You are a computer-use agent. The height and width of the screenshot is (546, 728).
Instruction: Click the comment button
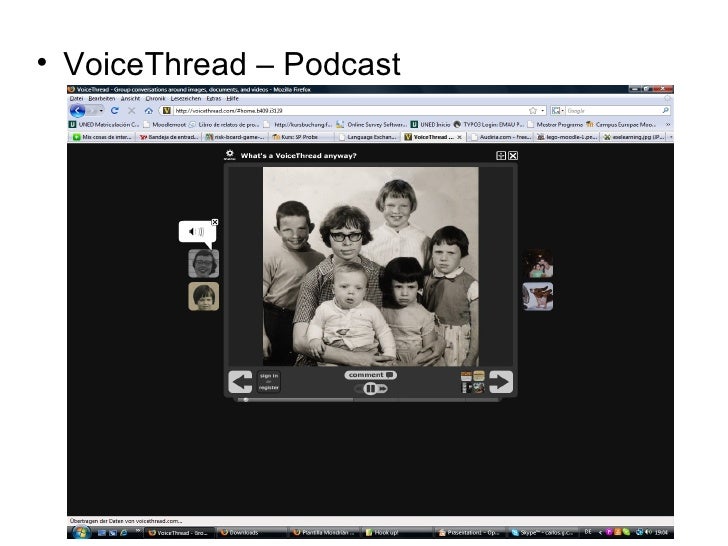pos(370,375)
